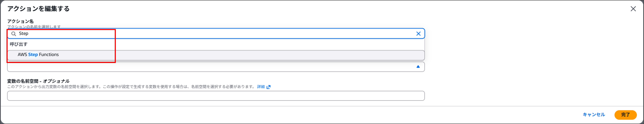Open the 詳細 help link
The image size is (644, 124).
[261, 87]
